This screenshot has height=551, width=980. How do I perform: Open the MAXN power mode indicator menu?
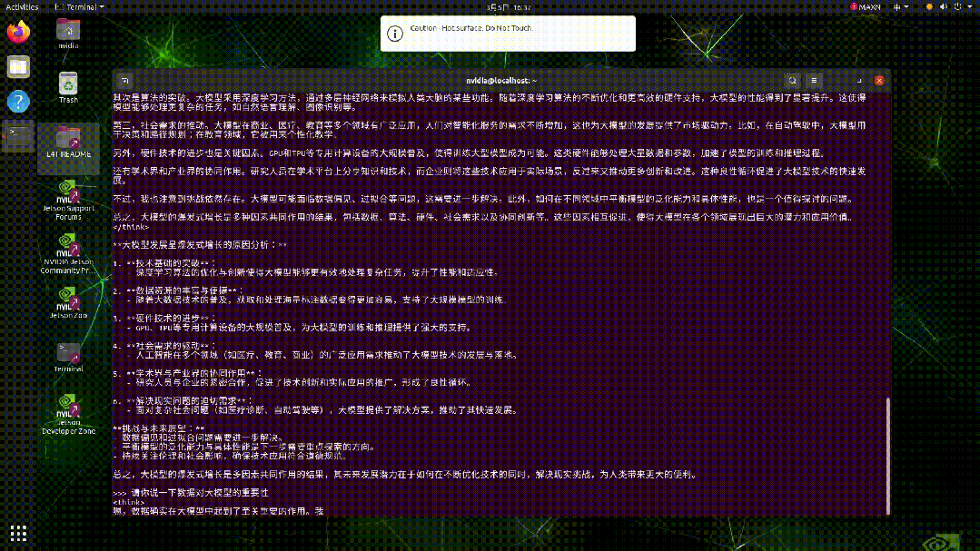coord(863,6)
